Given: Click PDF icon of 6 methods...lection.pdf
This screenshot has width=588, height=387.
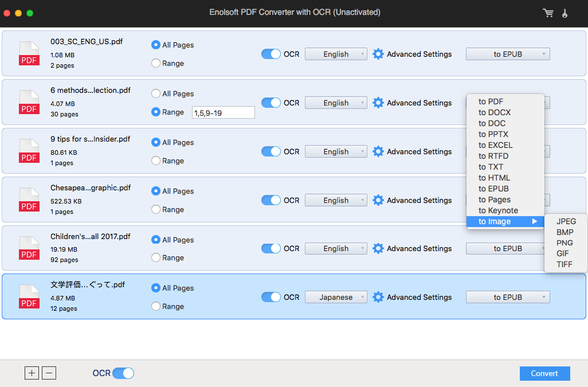Looking at the screenshot, I should 29,103.
